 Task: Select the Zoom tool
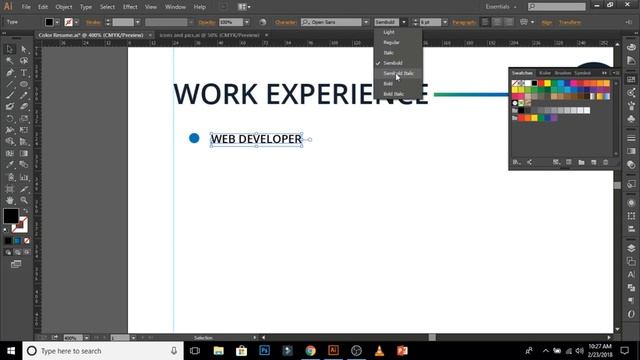pos(24,200)
